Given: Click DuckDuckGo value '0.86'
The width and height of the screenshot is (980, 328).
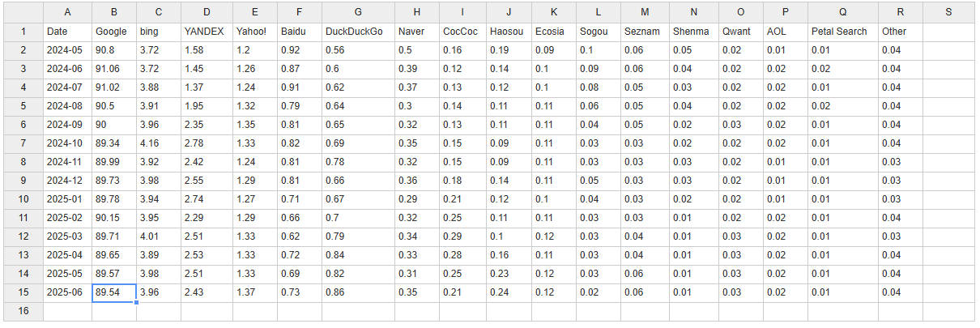Looking at the screenshot, I should pos(359,292).
